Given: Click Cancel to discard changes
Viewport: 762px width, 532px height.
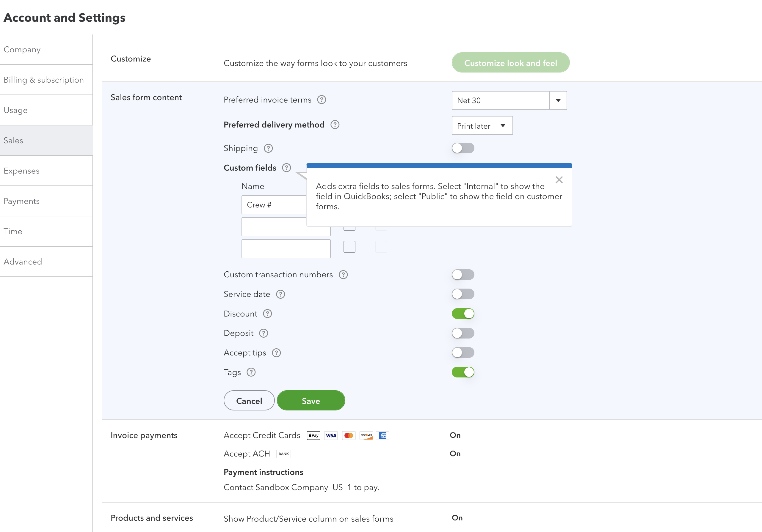Looking at the screenshot, I should point(249,400).
